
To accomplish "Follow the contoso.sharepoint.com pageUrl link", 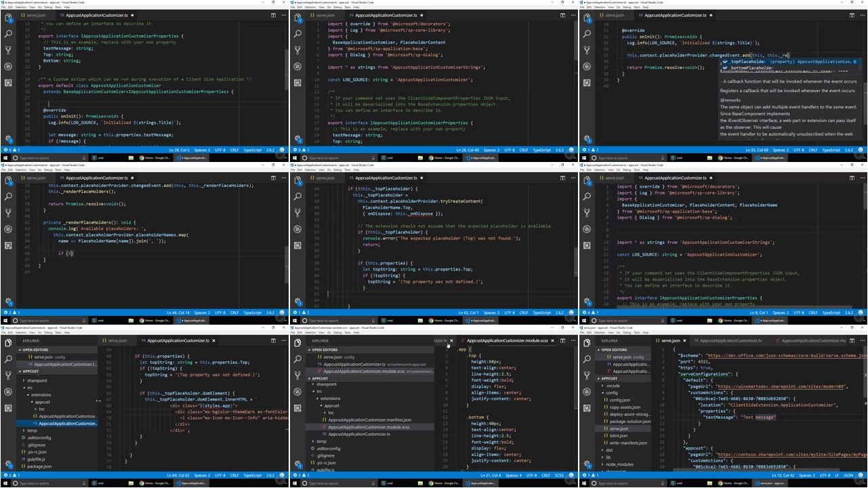I will 791,455.
